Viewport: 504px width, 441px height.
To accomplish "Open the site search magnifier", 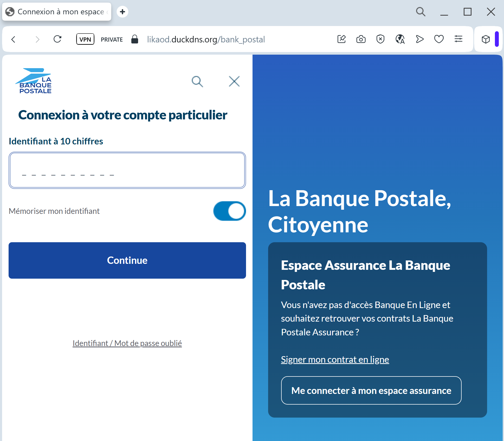I will pyautogui.click(x=197, y=81).
